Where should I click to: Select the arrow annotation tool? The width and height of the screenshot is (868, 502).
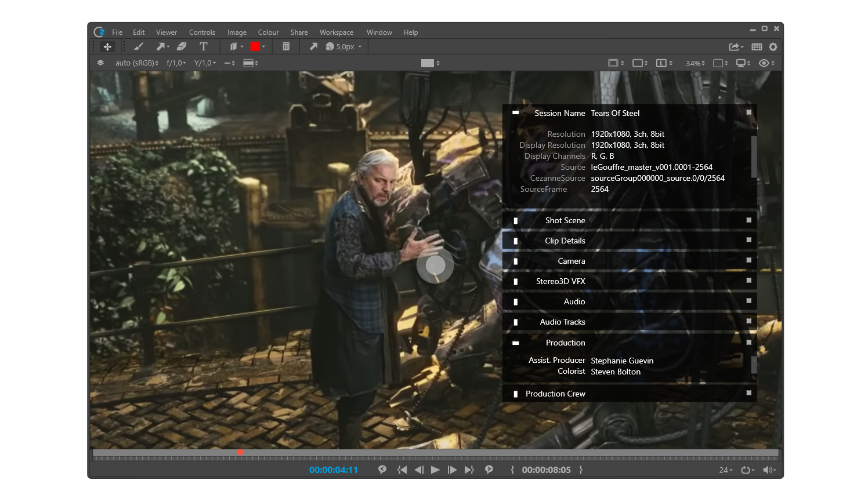160,46
